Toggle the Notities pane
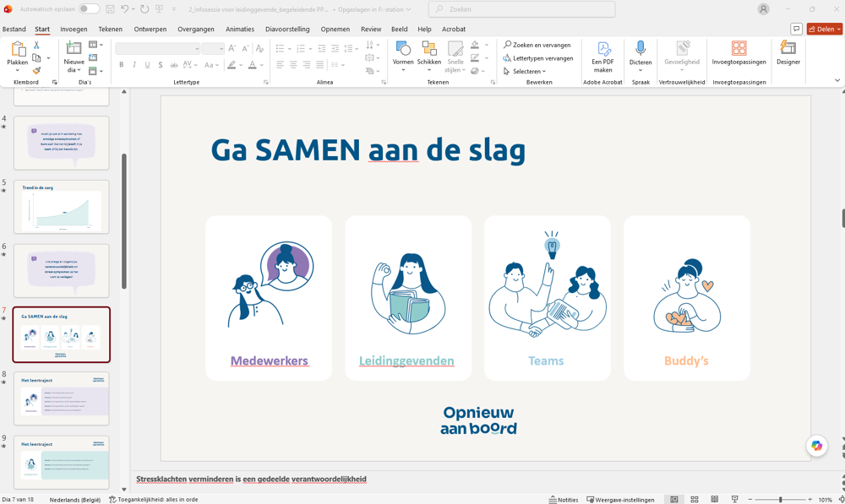 [563, 500]
